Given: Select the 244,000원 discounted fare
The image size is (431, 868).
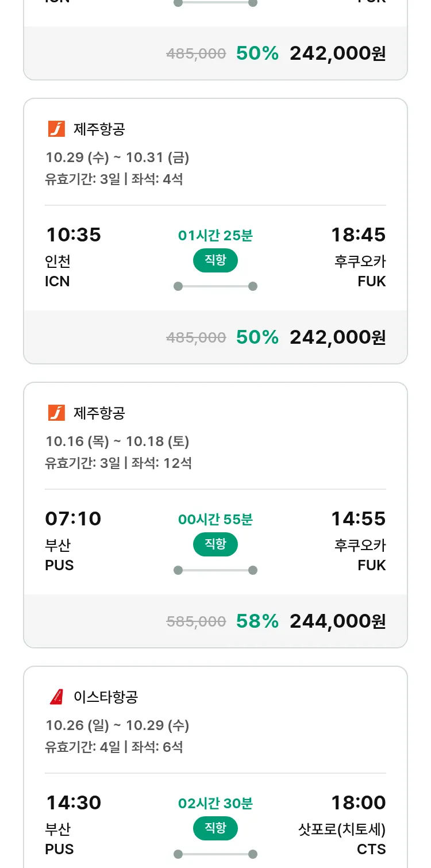Looking at the screenshot, I should click(x=337, y=621).
